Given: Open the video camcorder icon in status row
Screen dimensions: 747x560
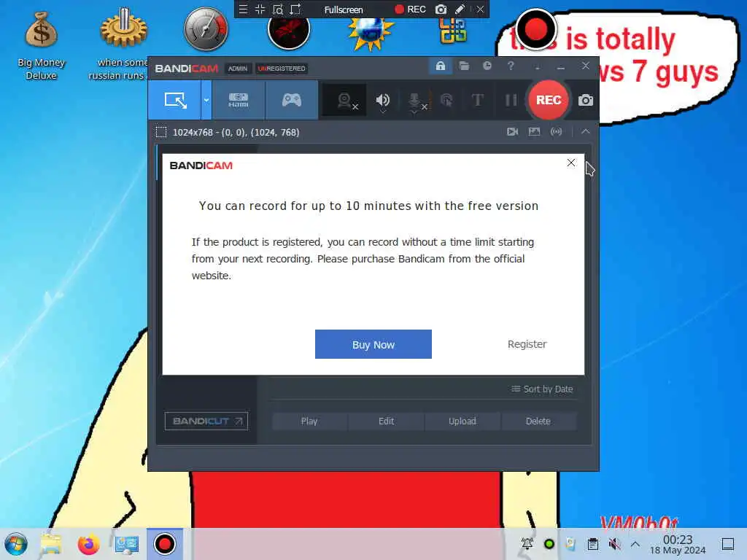Looking at the screenshot, I should (x=513, y=131).
